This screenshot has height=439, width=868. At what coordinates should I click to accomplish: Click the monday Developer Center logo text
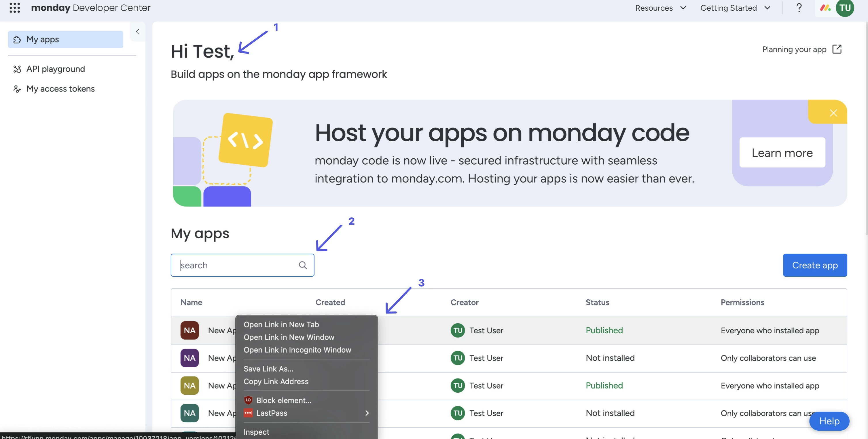click(x=91, y=7)
